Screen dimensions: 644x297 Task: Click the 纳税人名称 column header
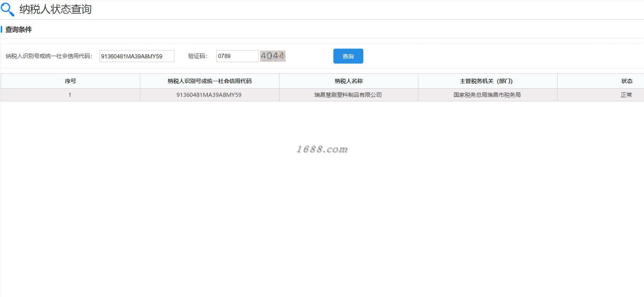point(349,81)
